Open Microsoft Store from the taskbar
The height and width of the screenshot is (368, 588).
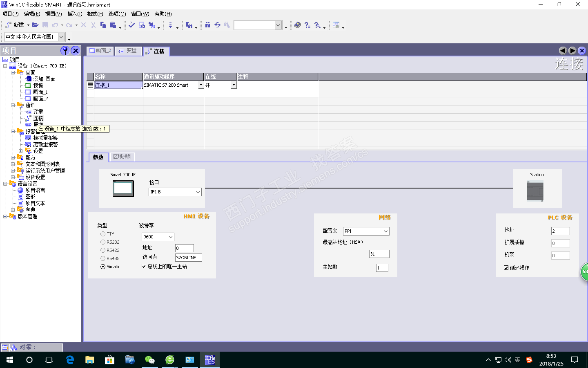[x=109, y=360]
